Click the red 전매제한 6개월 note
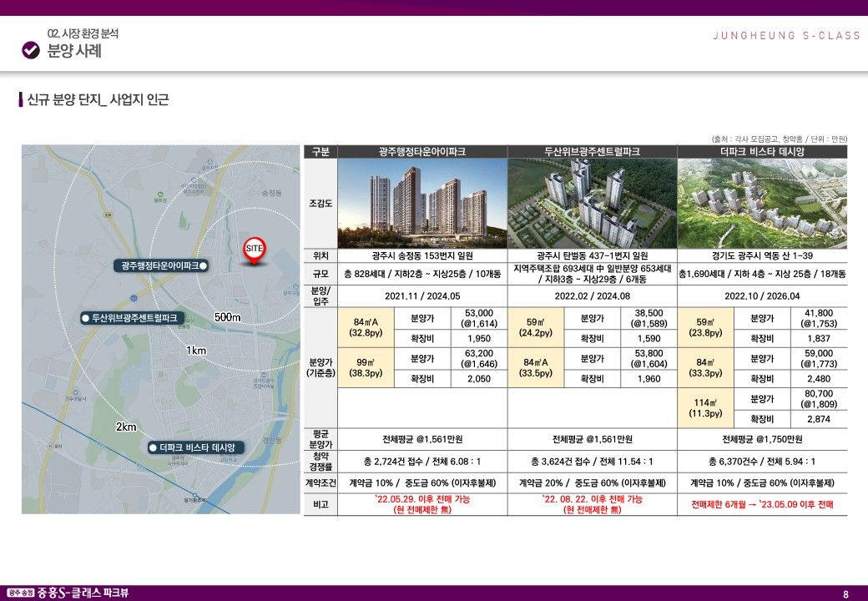 pyautogui.click(x=762, y=504)
